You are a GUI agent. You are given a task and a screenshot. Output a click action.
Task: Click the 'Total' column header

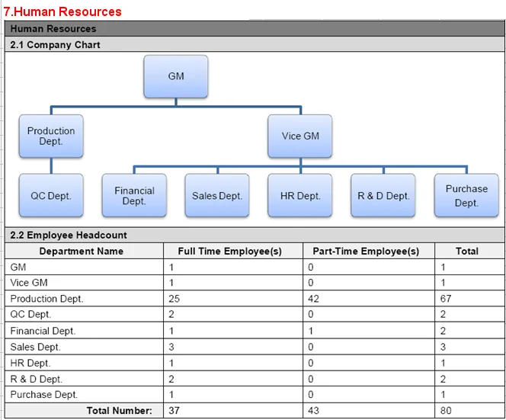pos(469,251)
